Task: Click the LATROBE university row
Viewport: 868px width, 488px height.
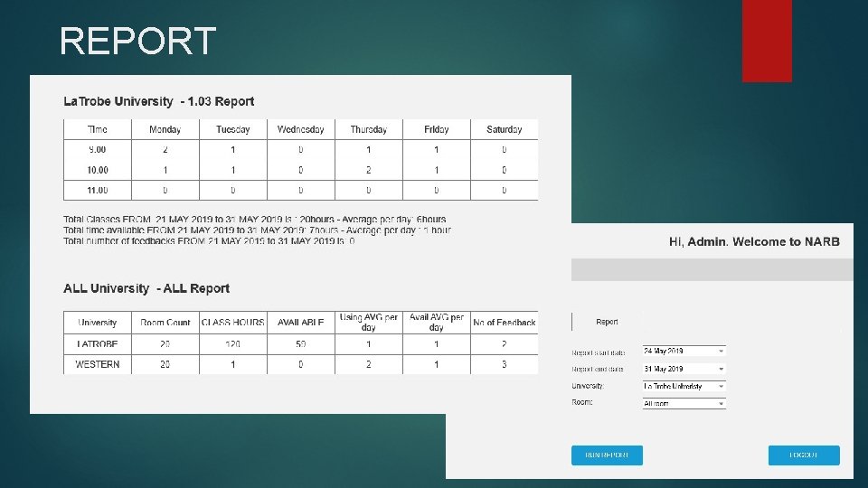Action: (300, 344)
